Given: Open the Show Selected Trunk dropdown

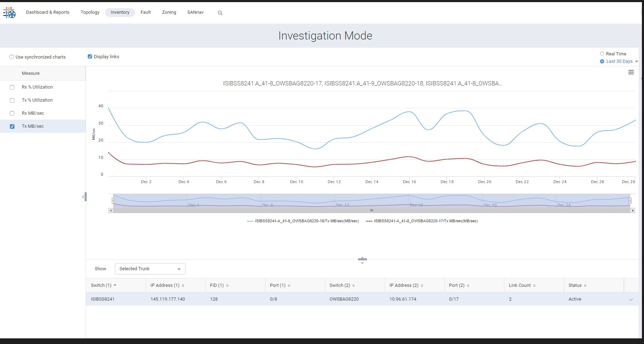Looking at the screenshot, I should (x=150, y=269).
